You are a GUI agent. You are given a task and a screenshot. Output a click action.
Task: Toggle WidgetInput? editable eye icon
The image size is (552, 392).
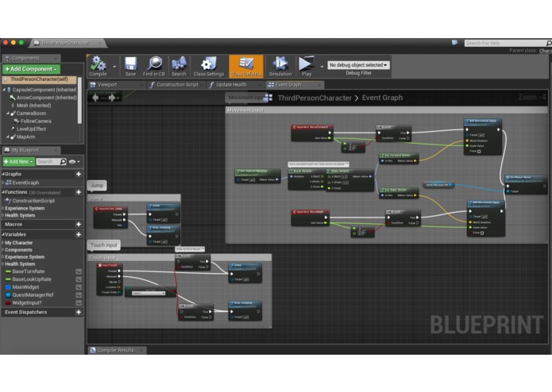pos(79,302)
